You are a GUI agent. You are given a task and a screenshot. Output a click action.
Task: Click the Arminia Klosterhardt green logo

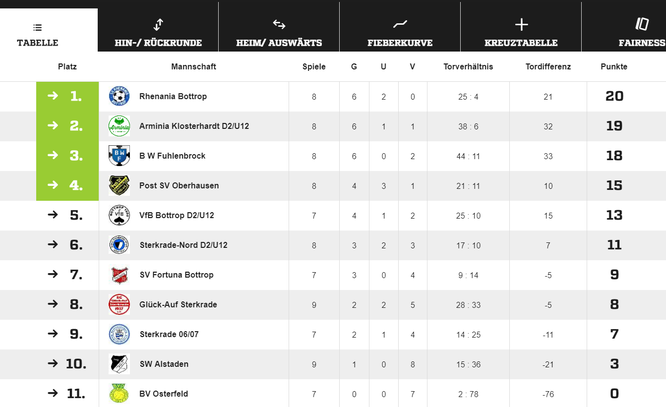(x=119, y=126)
